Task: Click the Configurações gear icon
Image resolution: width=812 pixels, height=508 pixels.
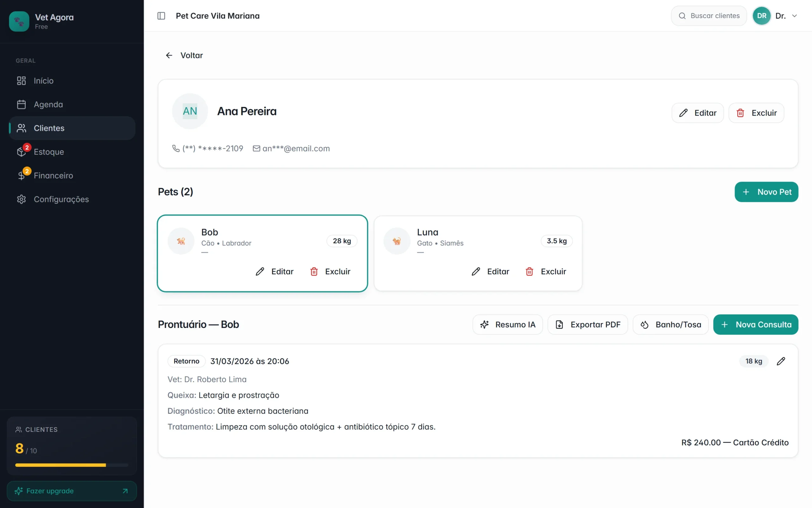Action: click(x=22, y=199)
